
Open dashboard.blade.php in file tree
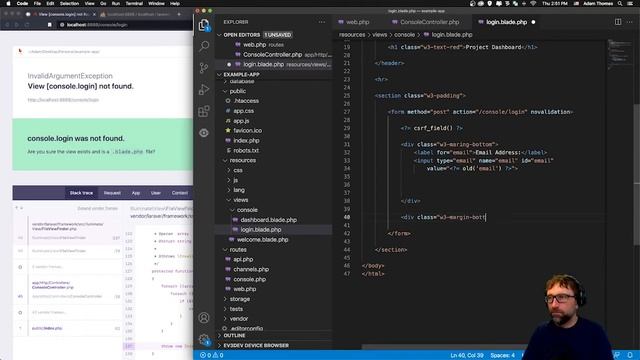pos(269,220)
